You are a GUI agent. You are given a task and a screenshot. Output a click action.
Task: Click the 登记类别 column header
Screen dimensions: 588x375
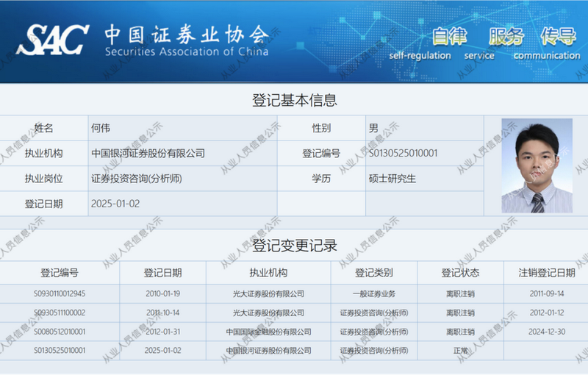point(373,273)
